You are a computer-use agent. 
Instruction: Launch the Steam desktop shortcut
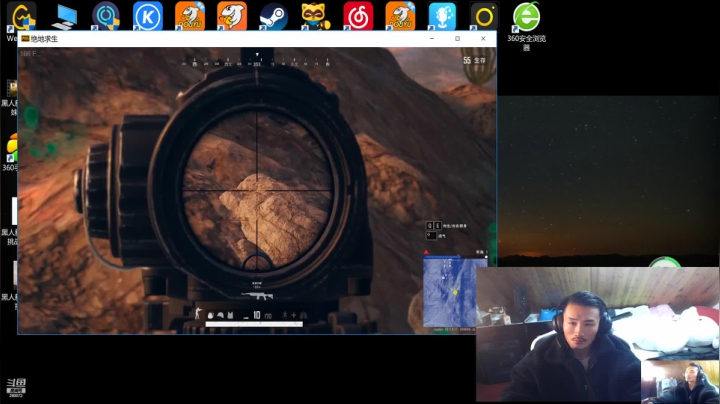click(x=273, y=16)
